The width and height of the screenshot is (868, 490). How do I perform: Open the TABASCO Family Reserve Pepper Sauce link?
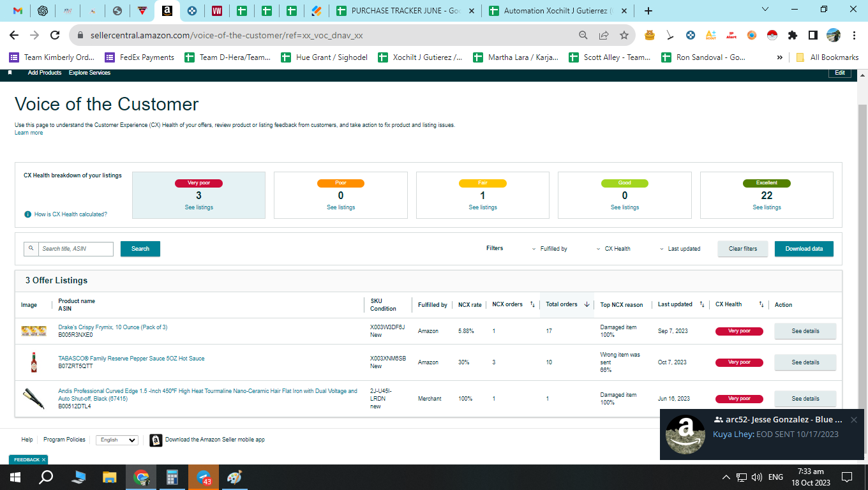131,359
